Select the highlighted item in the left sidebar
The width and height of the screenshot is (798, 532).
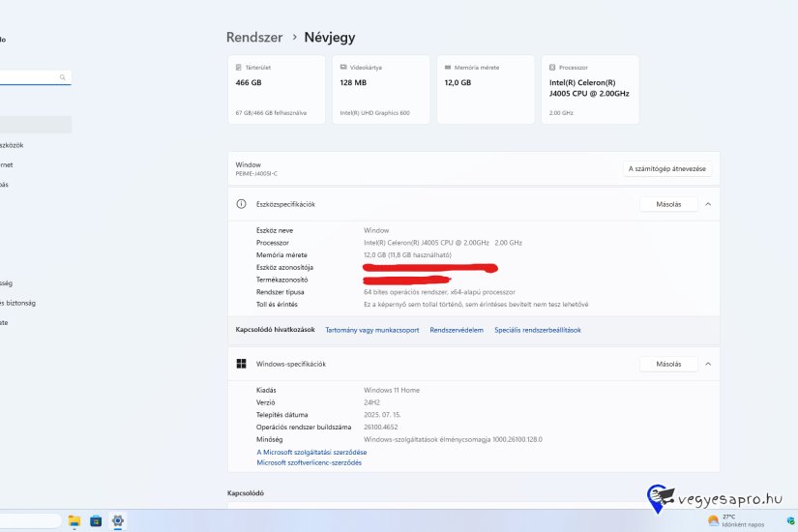click(x=35, y=125)
